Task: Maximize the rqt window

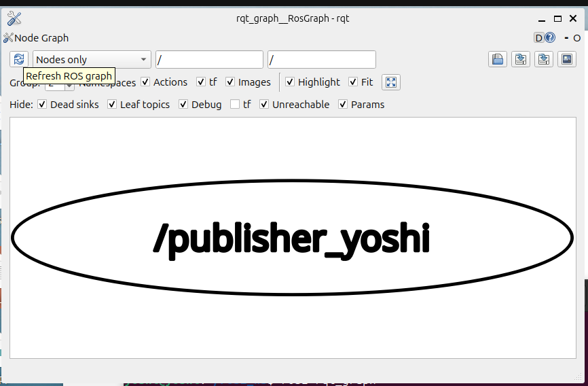Action: pos(557,18)
